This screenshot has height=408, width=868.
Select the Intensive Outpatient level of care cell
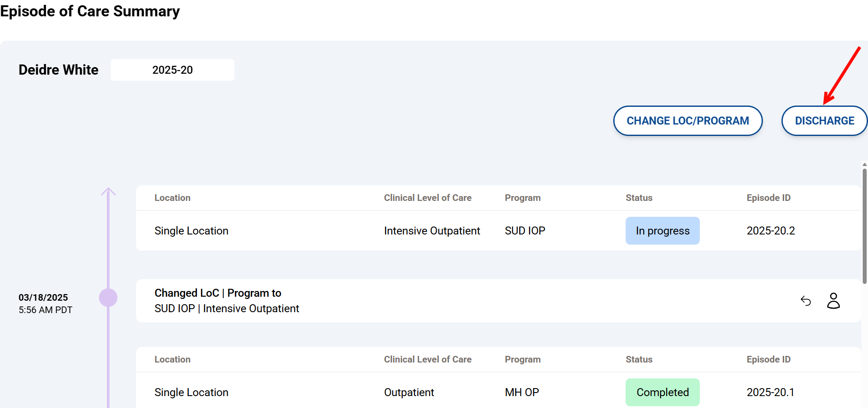point(432,230)
